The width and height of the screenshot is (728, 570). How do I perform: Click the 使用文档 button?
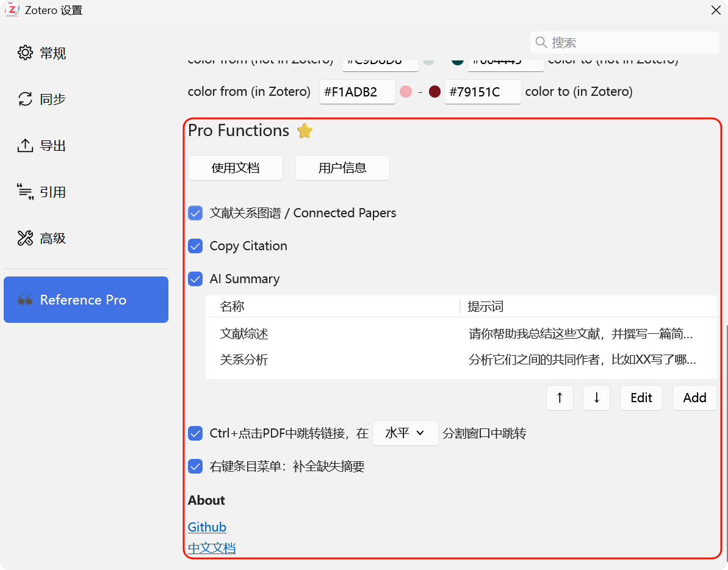pos(236,168)
